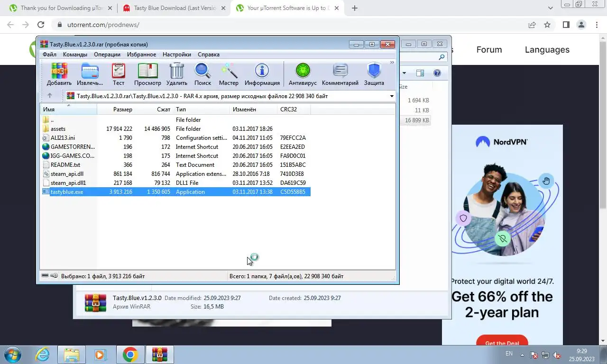
Task: Sort by the Тип column header
Action: coord(201,109)
